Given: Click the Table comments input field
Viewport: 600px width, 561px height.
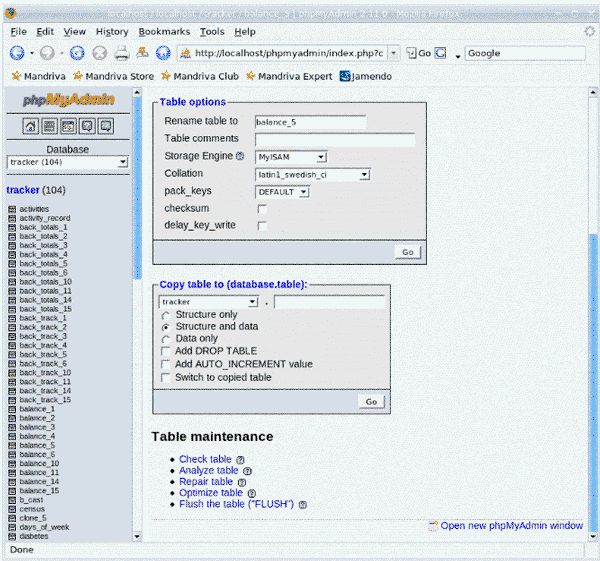Looking at the screenshot, I should point(335,140).
